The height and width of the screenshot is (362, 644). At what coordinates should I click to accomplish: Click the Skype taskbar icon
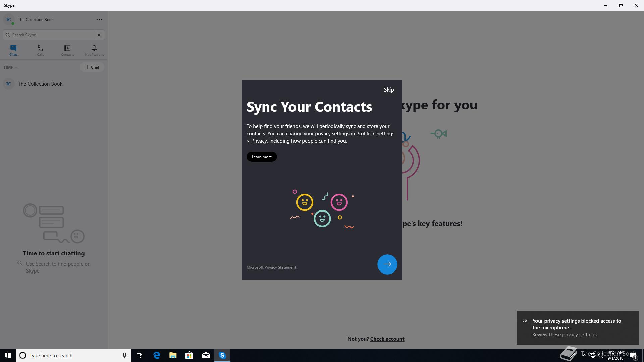(222, 355)
